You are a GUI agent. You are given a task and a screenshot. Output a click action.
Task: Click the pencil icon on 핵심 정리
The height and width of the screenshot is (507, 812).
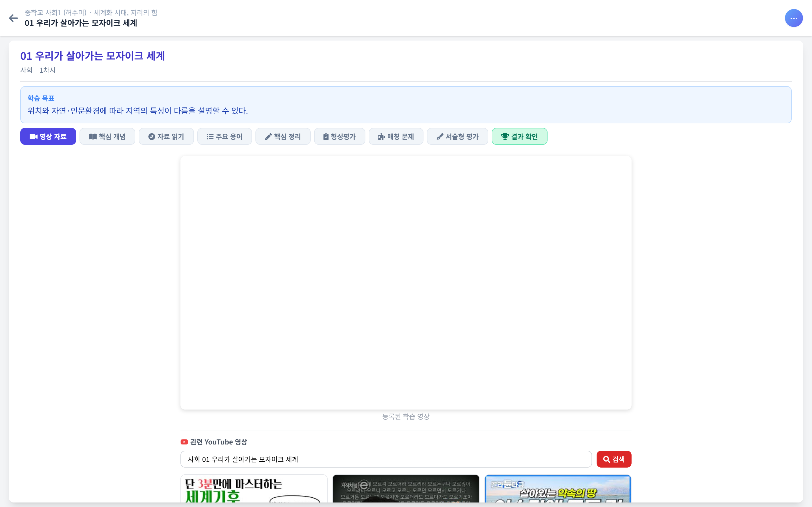point(267,136)
